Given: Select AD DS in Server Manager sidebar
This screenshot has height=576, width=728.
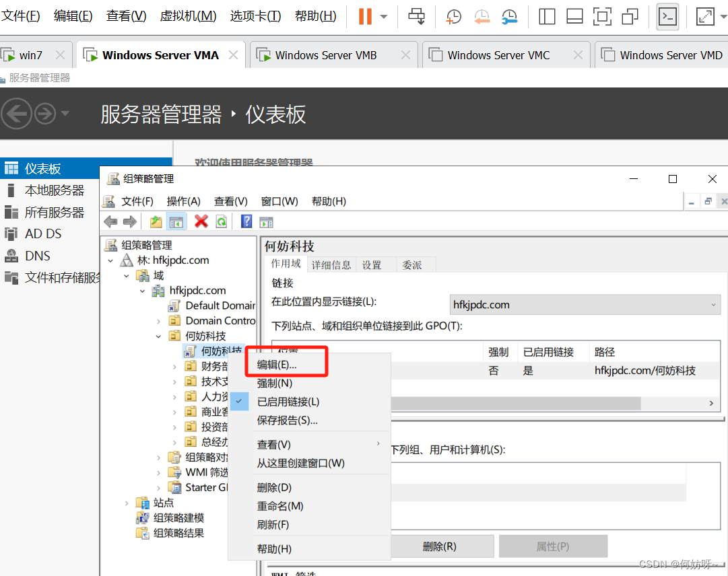Looking at the screenshot, I should [x=43, y=234].
